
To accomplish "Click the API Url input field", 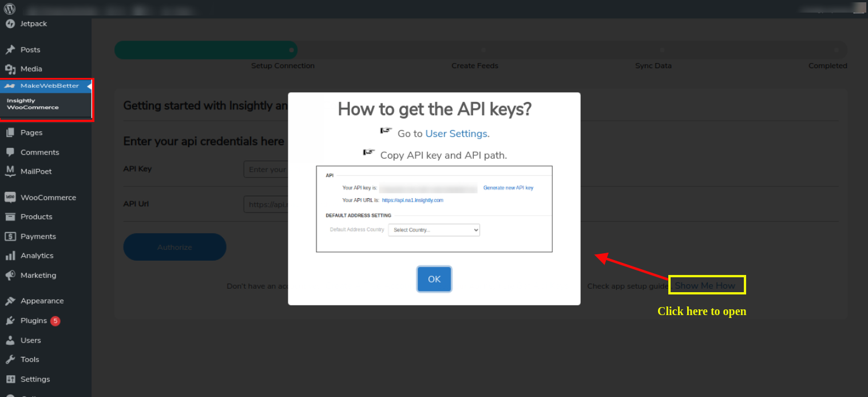I will coord(269,204).
